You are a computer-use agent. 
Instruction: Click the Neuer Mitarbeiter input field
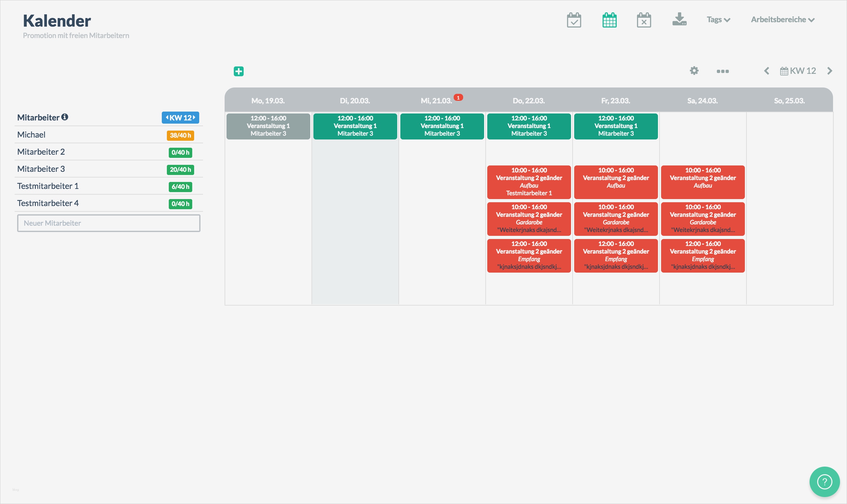[x=108, y=223]
